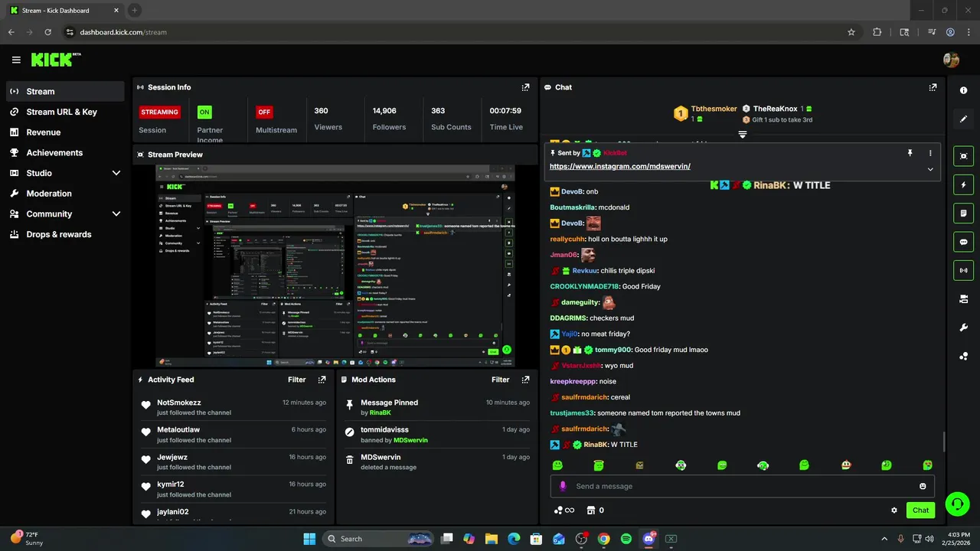Open Moderation page
This screenshot has width=980, height=551.
(65, 194)
